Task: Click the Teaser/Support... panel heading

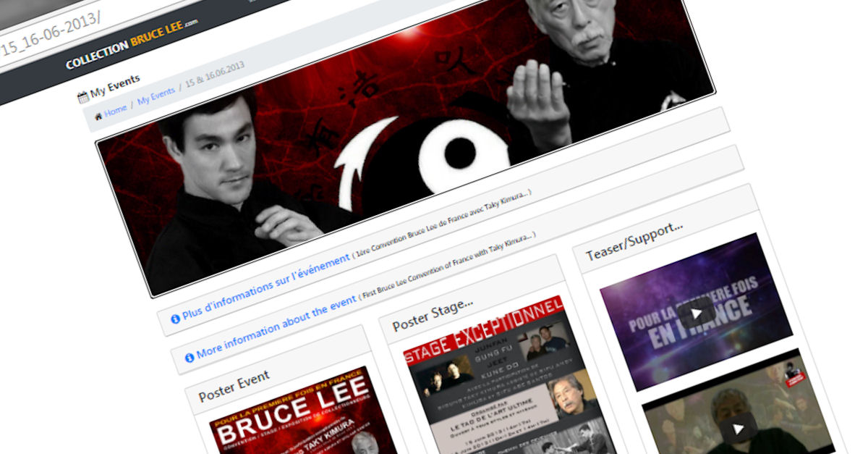Action: point(634,241)
